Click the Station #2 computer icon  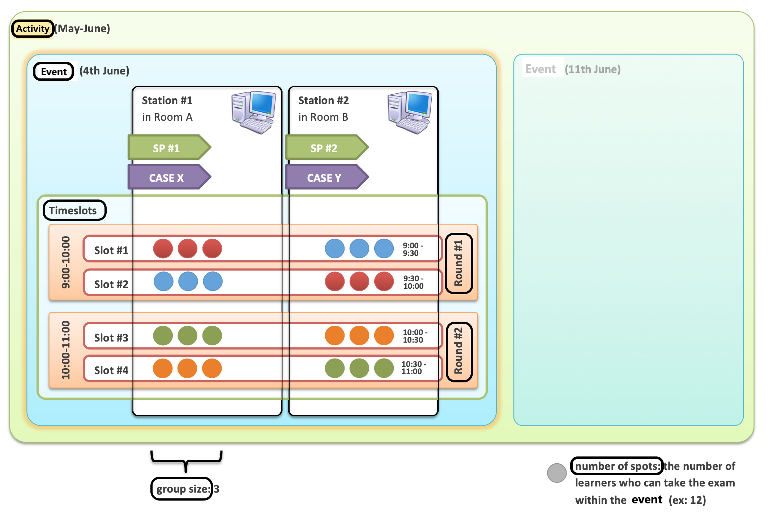410,112
